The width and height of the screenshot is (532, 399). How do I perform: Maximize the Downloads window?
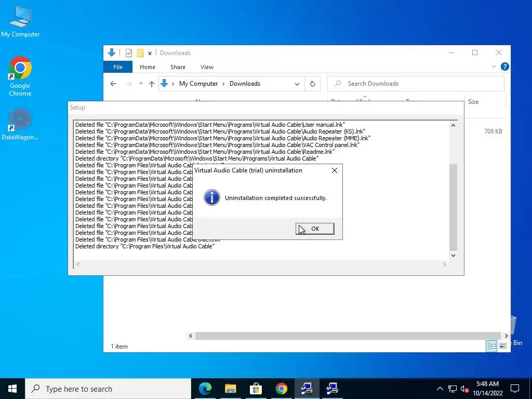pos(475,52)
